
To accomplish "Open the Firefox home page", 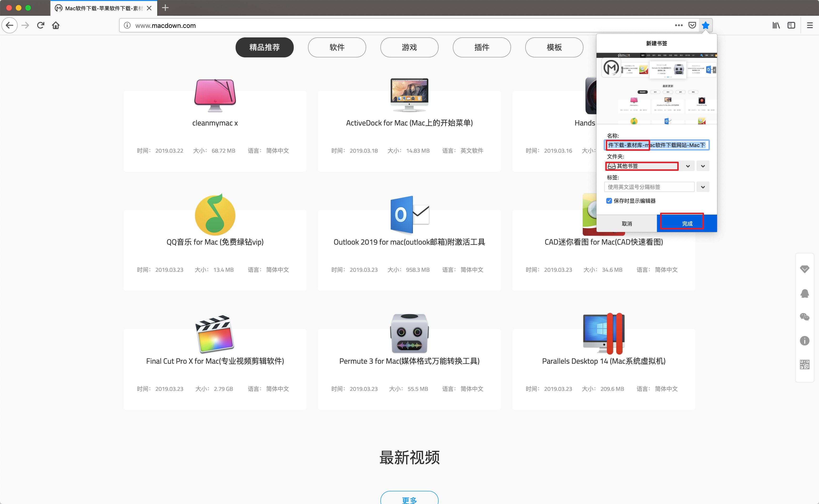I will coord(56,25).
